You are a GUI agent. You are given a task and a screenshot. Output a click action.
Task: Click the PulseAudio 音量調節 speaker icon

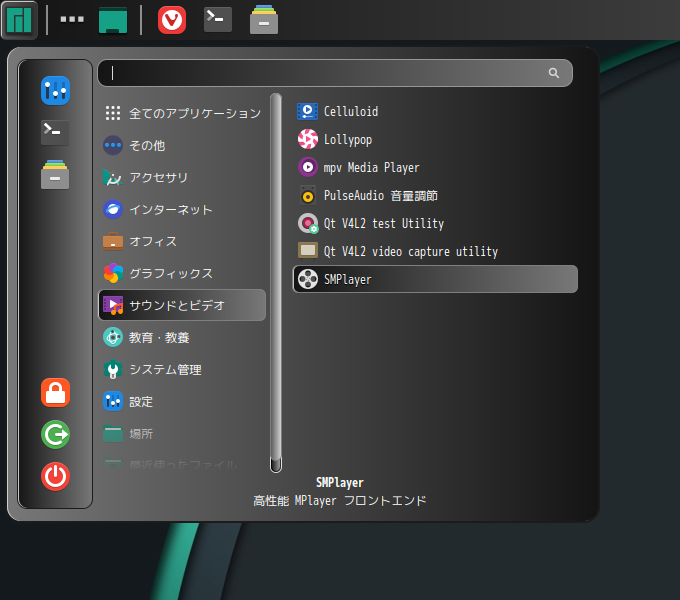[x=307, y=195]
